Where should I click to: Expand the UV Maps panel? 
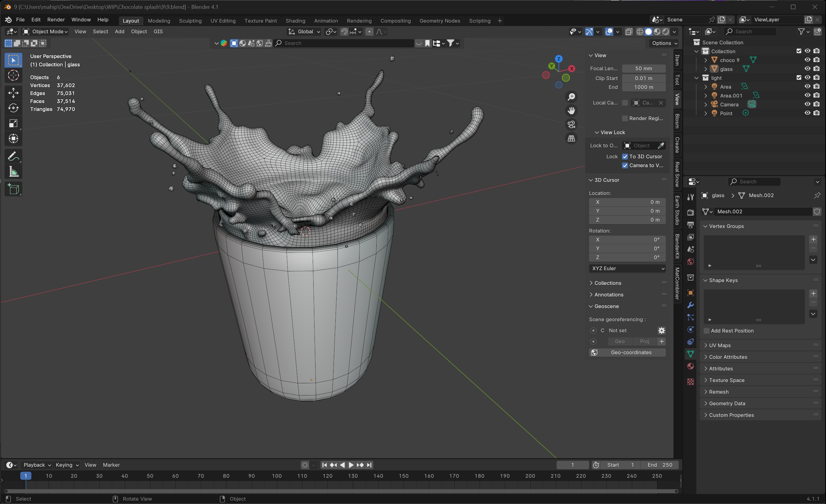coord(719,345)
